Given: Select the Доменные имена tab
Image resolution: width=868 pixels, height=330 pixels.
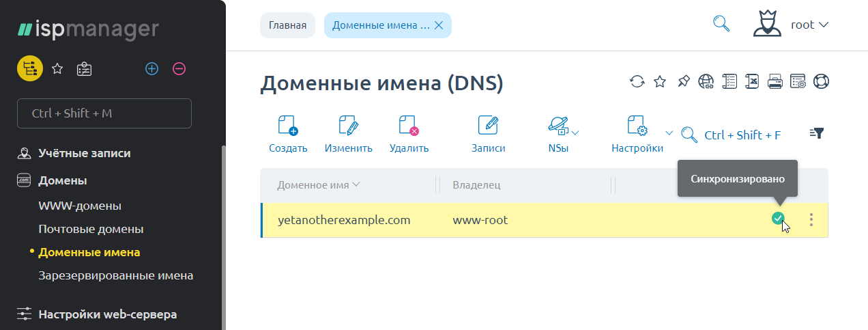Looking at the screenshot, I should point(381,25).
